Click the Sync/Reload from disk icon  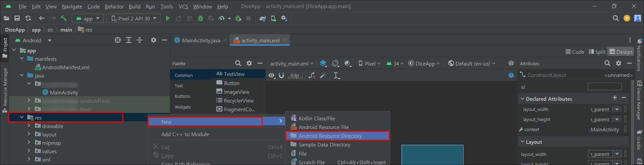(28, 18)
